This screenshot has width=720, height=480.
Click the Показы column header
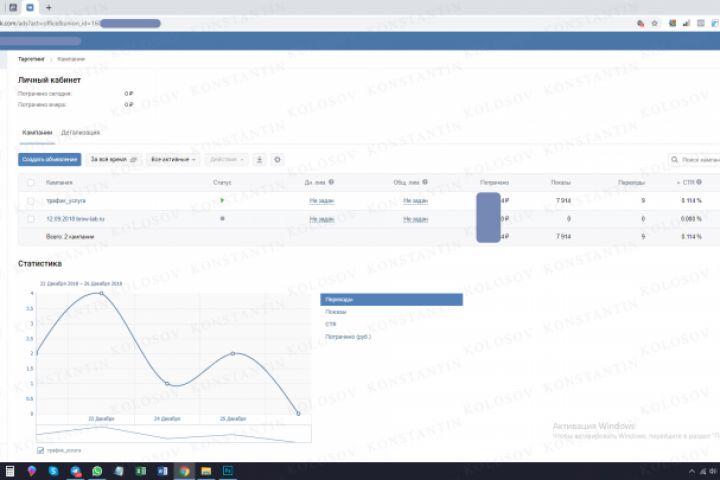coord(561,182)
